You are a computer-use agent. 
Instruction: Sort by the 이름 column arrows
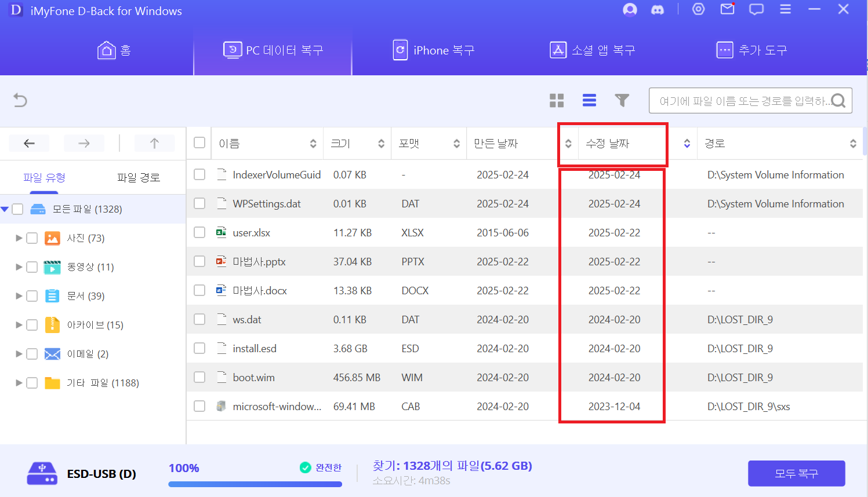click(x=313, y=144)
